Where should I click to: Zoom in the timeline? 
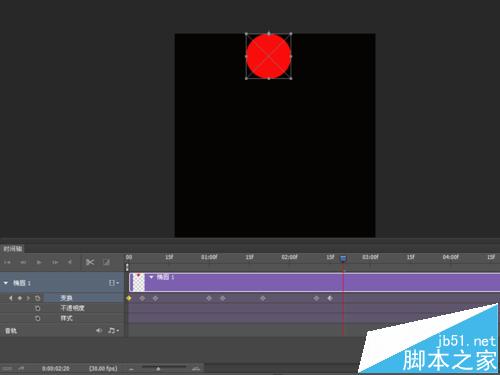pyautogui.click(x=196, y=368)
